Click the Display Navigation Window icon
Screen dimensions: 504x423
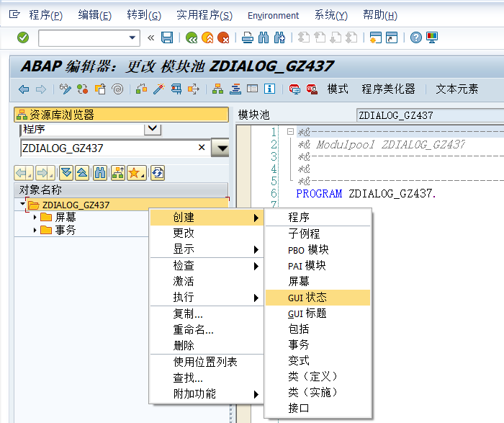[252, 89]
